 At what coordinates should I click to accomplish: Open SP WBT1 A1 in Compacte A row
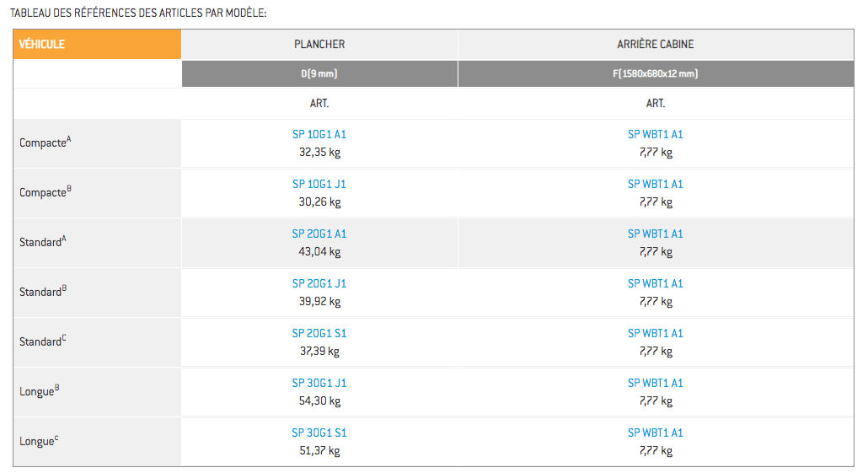(655, 134)
